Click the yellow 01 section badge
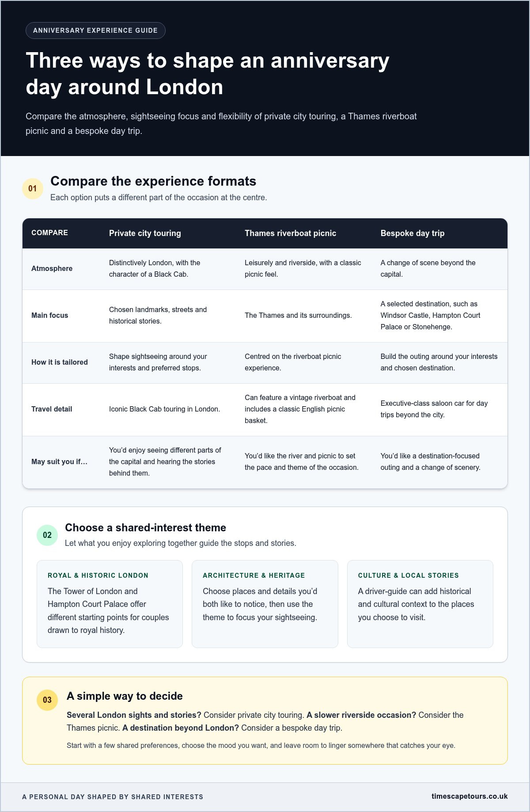 click(33, 189)
